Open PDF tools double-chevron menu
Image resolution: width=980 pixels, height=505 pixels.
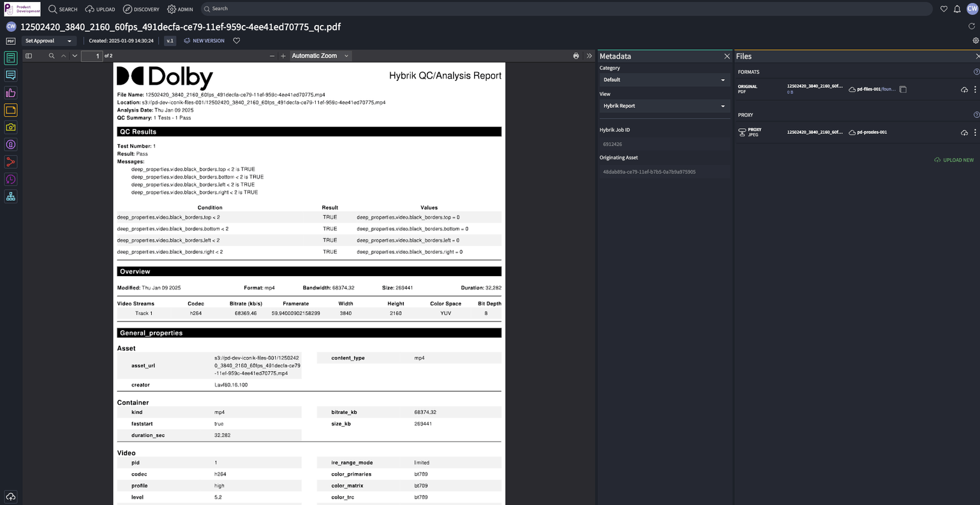589,56
